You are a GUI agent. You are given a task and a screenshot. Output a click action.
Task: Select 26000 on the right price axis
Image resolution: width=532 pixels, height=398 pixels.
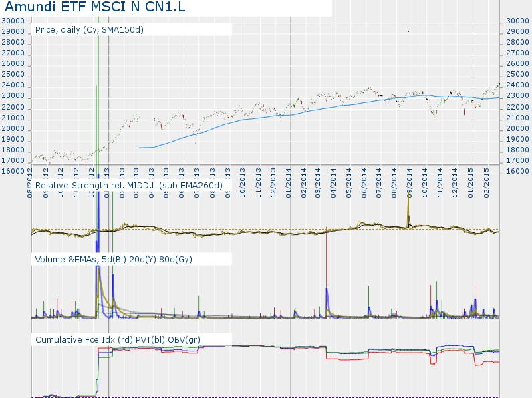coord(517,63)
